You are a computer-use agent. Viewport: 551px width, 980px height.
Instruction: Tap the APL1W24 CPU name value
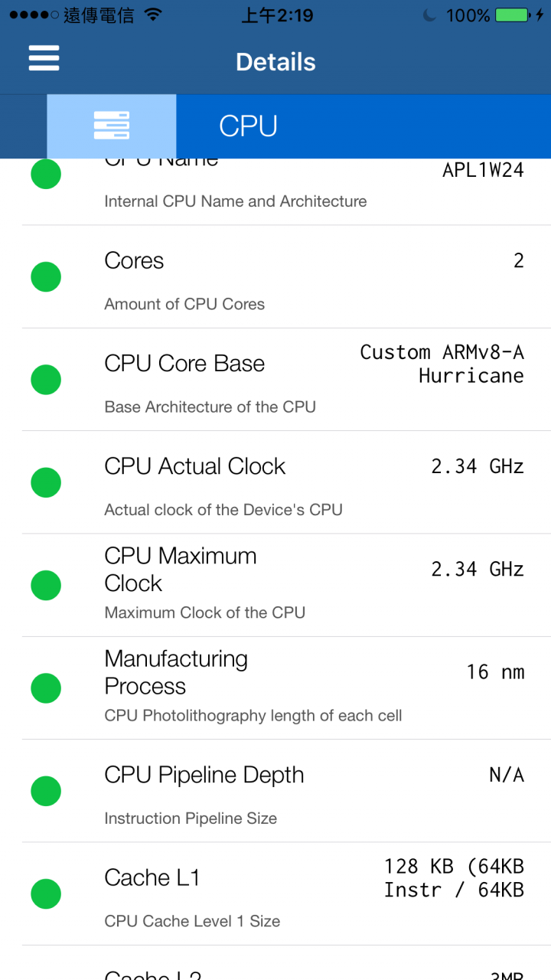[483, 170]
